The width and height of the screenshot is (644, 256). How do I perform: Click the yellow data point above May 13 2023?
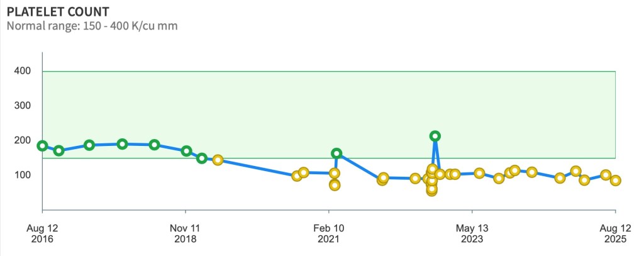pyautogui.click(x=479, y=173)
